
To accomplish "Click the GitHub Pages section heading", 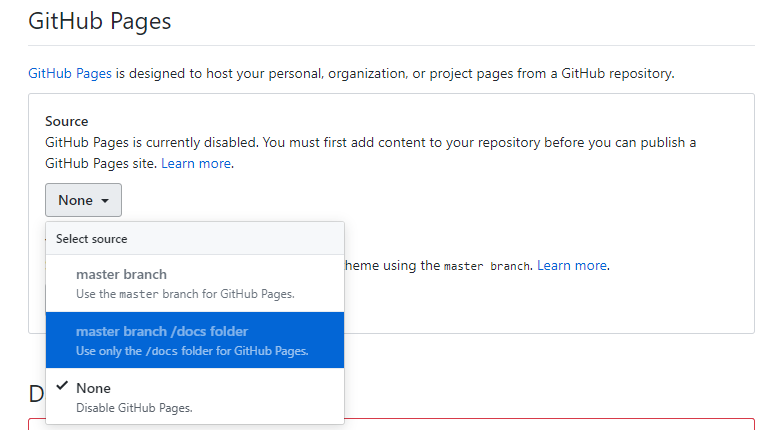I will 100,21.
